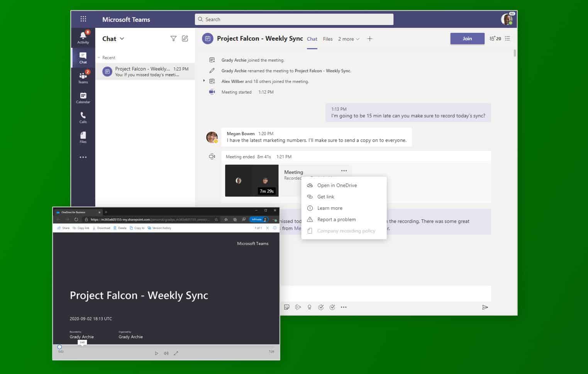Screen dimensions: 588x374
Task: Open Version history in OneDrive toolbar
Action: click(x=159, y=228)
